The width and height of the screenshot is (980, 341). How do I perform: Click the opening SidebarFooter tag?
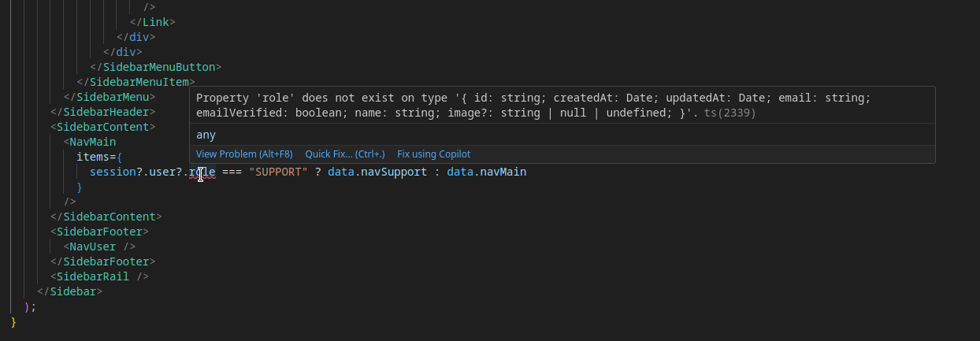click(x=99, y=232)
